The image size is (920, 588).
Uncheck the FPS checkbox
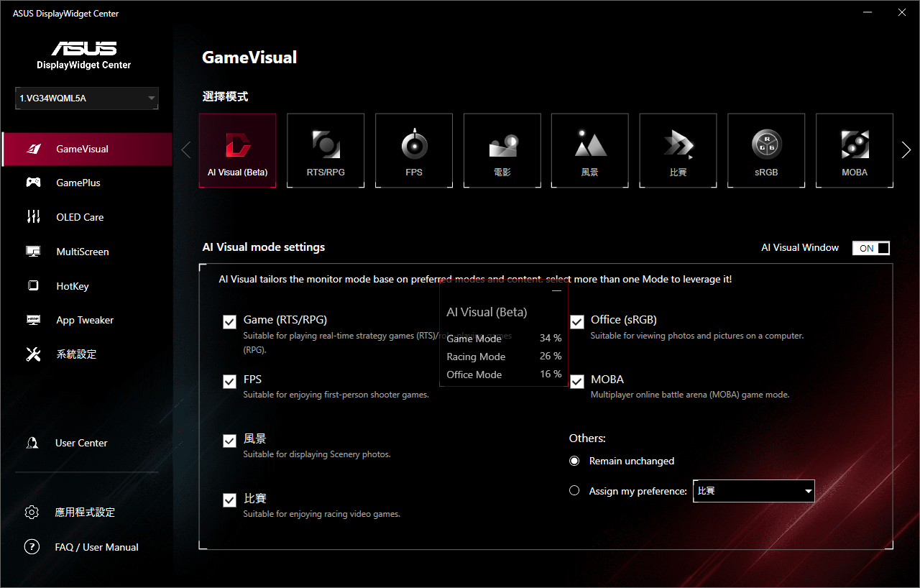[x=229, y=381]
